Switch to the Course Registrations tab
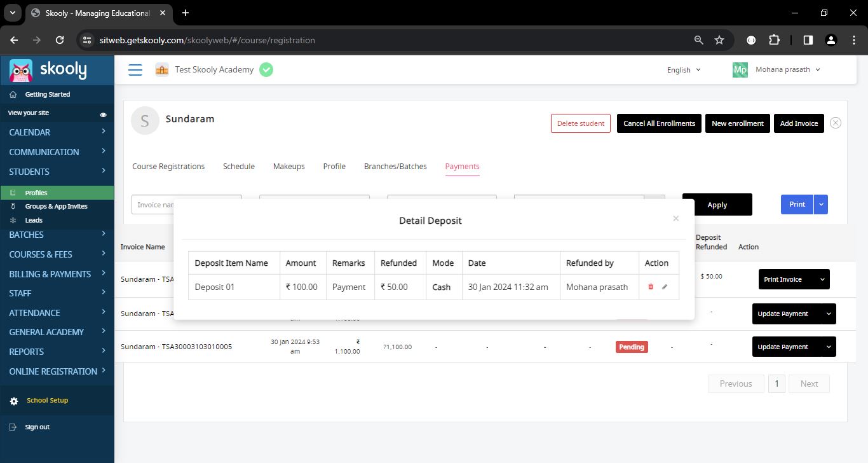The image size is (868, 463). [168, 167]
